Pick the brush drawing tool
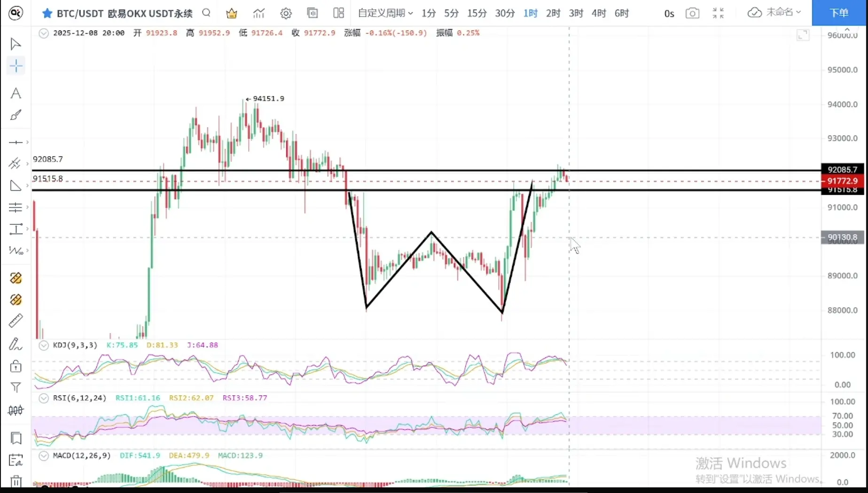Image resolution: width=868 pixels, height=493 pixels. click(x=16, y=115)
